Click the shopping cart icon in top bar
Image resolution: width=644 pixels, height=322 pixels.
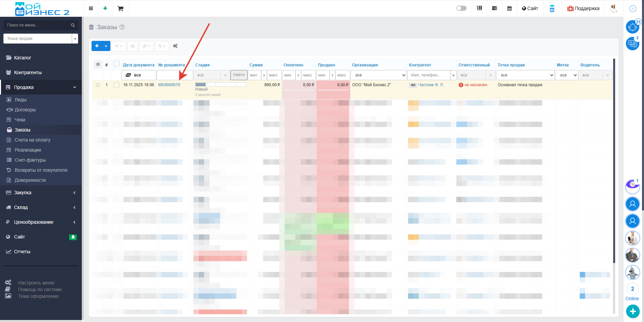[x=120, y=8]
